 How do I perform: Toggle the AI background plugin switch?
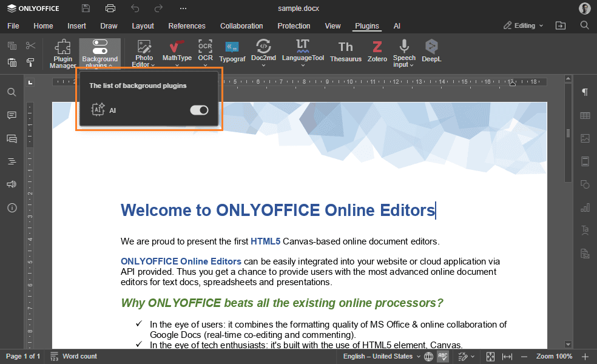tap(199, 110)
